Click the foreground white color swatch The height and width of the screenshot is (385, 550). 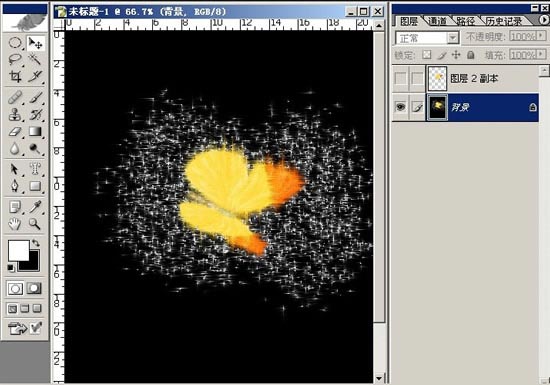pos(18,250)
